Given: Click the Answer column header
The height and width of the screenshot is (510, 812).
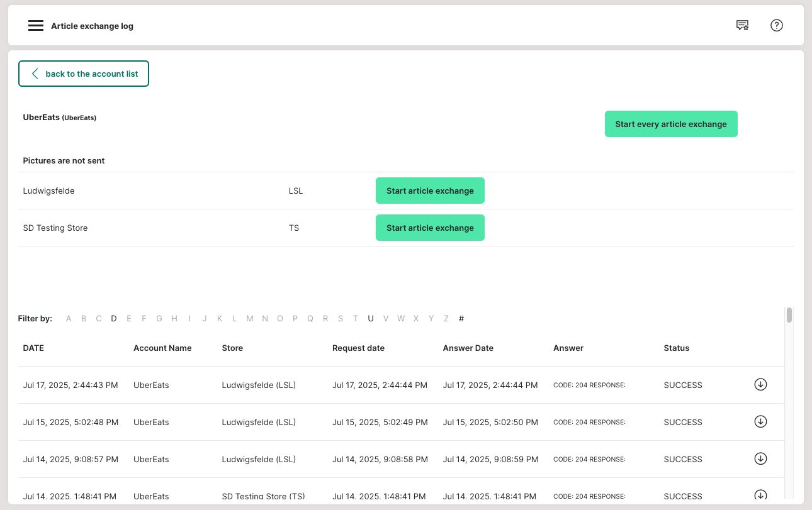Looking at the screenshot, I should pos(568,348).
